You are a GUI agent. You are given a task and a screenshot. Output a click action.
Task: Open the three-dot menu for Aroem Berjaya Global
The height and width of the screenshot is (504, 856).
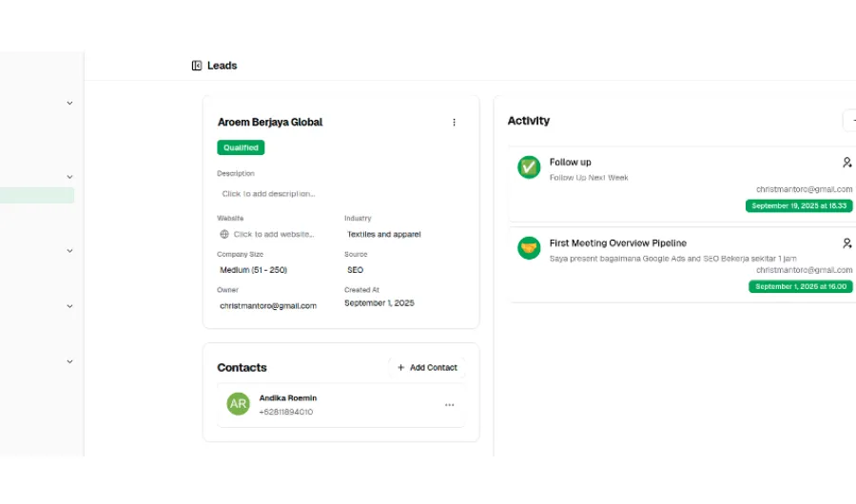point(454,123)
